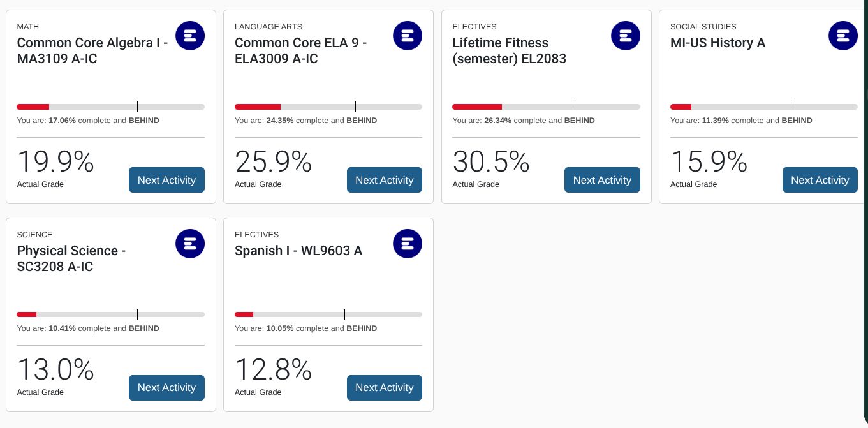The height and width of the screenshot is (428, 868).
Task: Click the 30.5% actual grade value
Action: (x=490, y=162)
